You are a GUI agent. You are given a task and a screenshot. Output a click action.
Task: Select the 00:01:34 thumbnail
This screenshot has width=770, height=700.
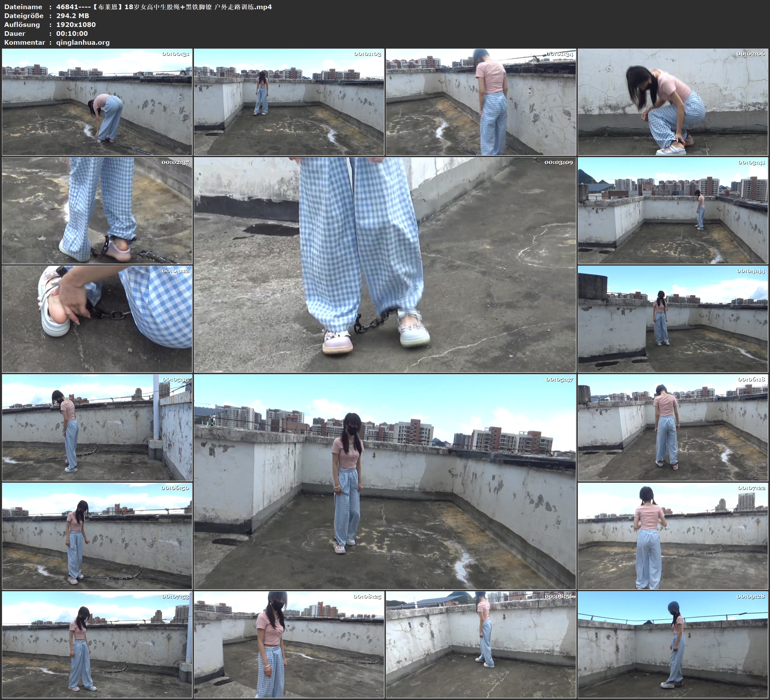[481, 102]
